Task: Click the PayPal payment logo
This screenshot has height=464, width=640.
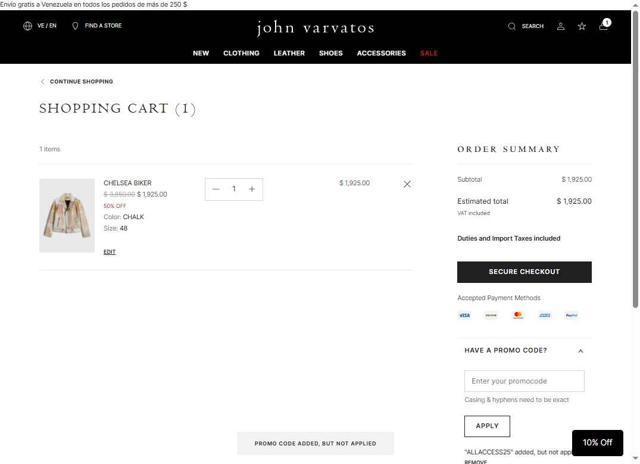Action: (x=571, y=315)
